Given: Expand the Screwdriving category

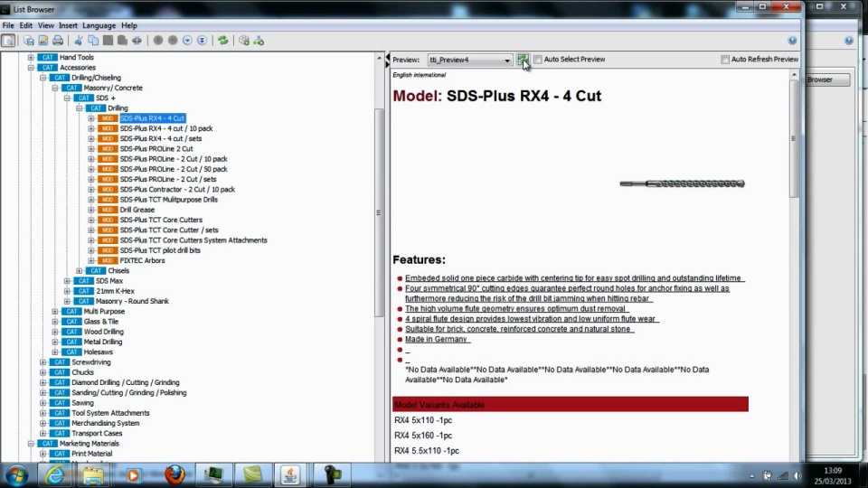Looking at the screenshot, I should 43,362.
